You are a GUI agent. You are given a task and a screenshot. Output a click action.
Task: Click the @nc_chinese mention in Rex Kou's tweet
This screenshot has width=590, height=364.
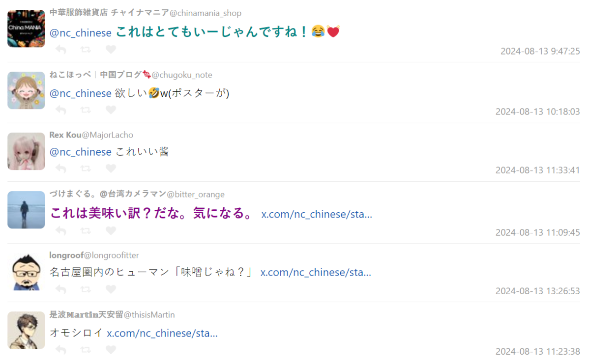coord(81,152)
